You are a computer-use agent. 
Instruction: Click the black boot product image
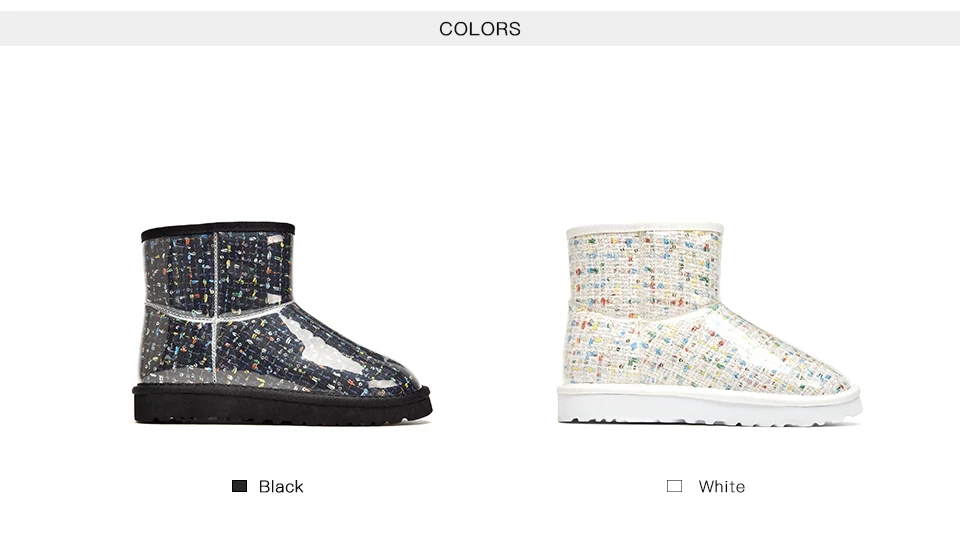(283, 322)
